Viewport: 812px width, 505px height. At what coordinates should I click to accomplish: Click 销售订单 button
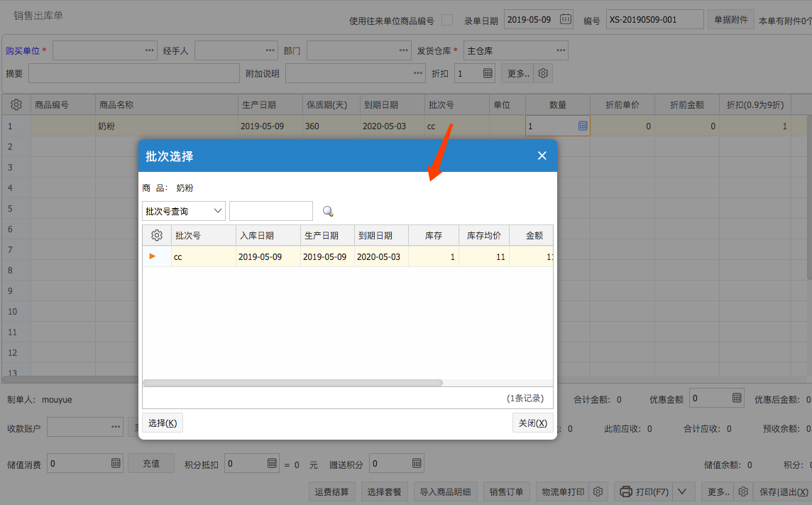[x=507, y=492]
